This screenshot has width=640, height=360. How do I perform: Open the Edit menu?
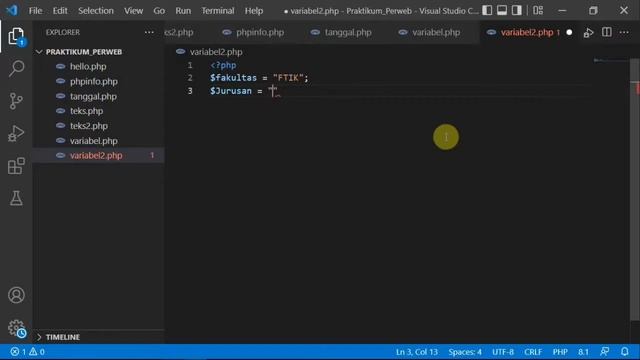[60, 11]
